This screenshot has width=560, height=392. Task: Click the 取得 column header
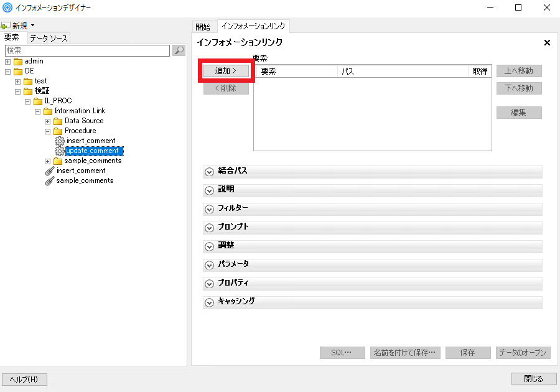tap(480, 72)
